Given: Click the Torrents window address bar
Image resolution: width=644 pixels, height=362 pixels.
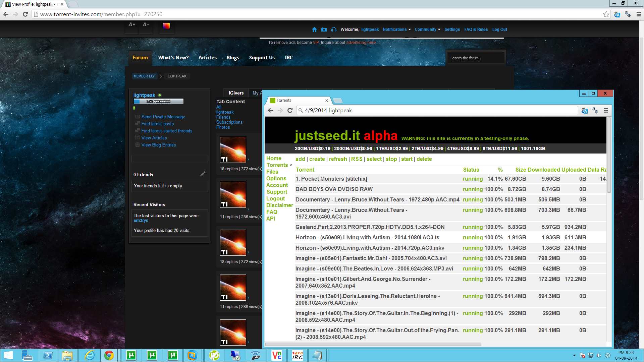Looking at the screenshot, I should click(437, 110).
